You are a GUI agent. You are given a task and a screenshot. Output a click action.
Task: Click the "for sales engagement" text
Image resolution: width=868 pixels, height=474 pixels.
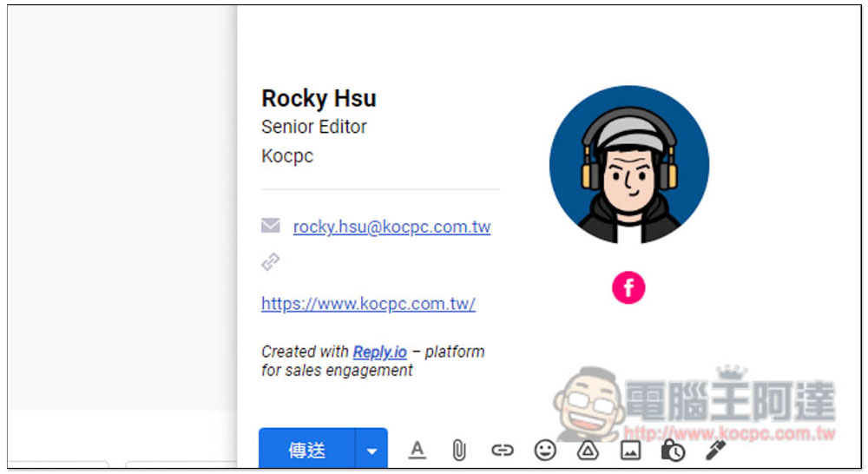click(x=337, y=371)
